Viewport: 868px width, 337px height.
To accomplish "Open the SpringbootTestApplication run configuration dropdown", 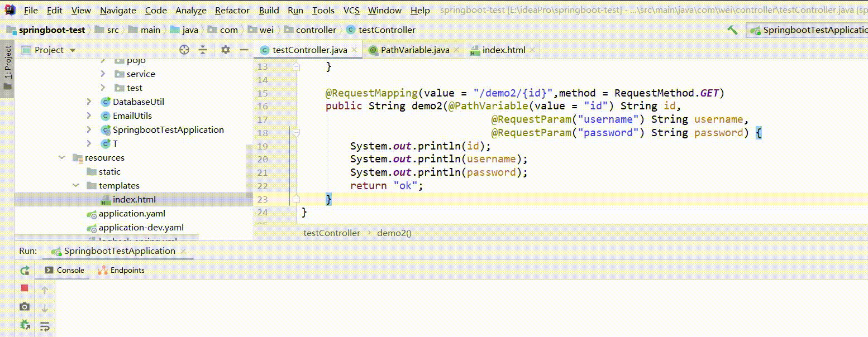I will pyautogui.click(x=807, y=30).
